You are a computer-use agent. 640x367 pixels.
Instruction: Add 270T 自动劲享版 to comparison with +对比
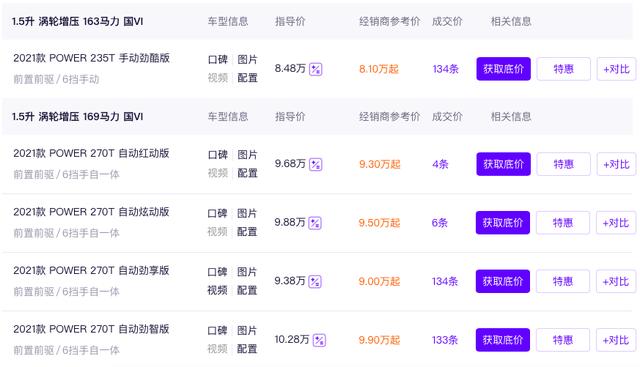616,281
